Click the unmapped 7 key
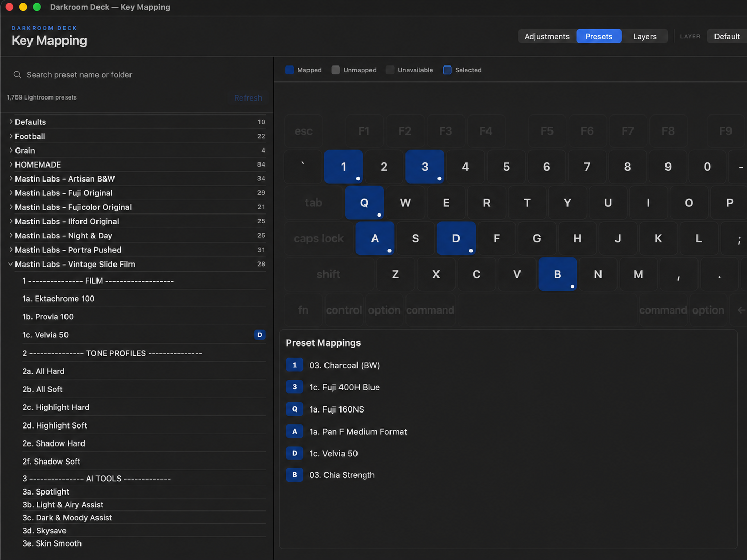Viewport: 747px width, 560px height. click(587, 167)
